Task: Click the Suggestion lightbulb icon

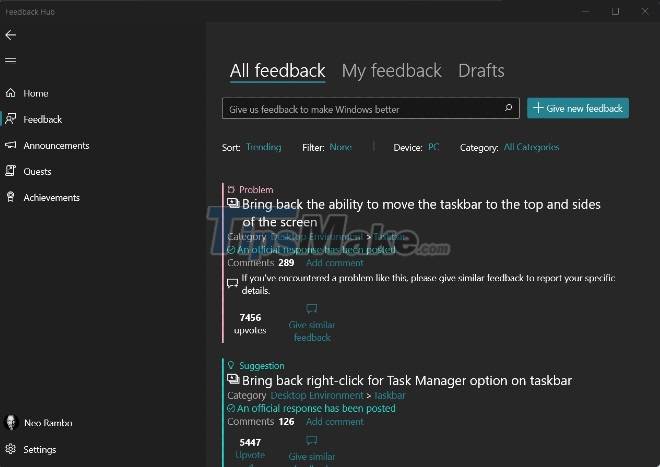Action: [x=231, y=365]
